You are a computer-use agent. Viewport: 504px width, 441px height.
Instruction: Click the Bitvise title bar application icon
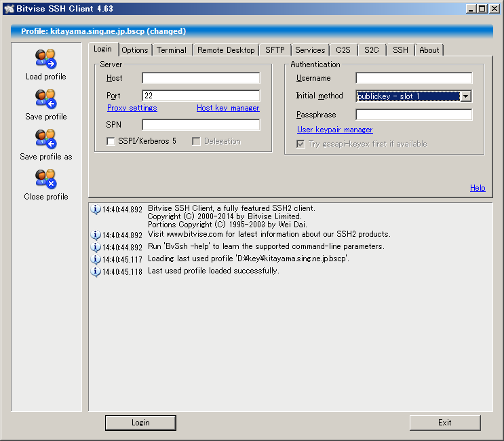(9, 9)
